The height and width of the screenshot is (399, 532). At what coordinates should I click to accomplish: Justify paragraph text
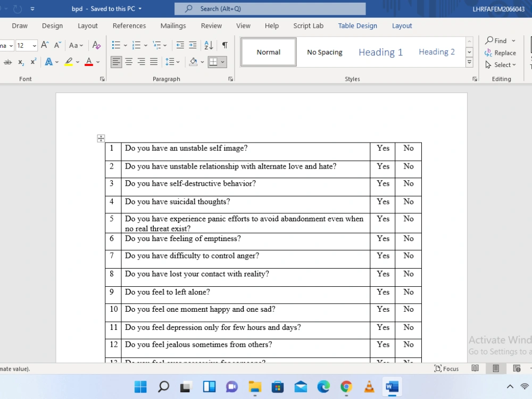154,62
